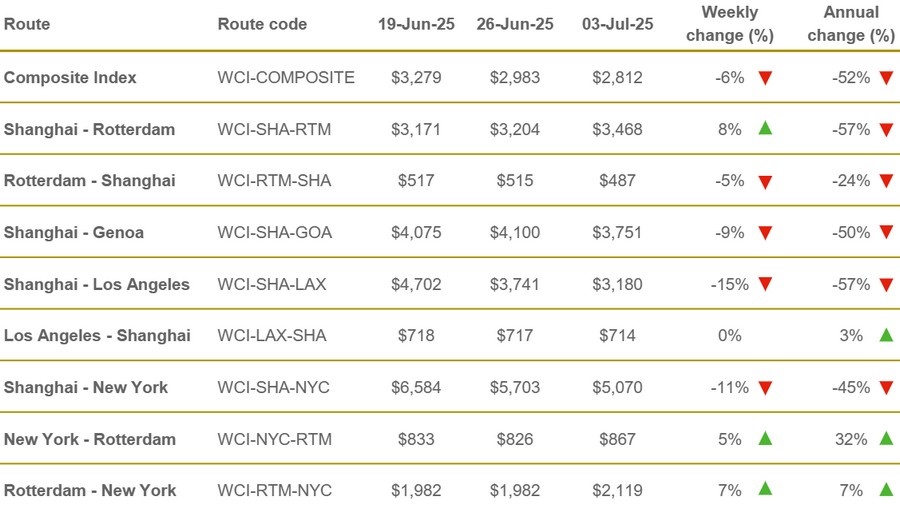The image size is (900, 505).
Task: Click the $5,070 value for 03-Jul-25
Action: coord(618,387)
